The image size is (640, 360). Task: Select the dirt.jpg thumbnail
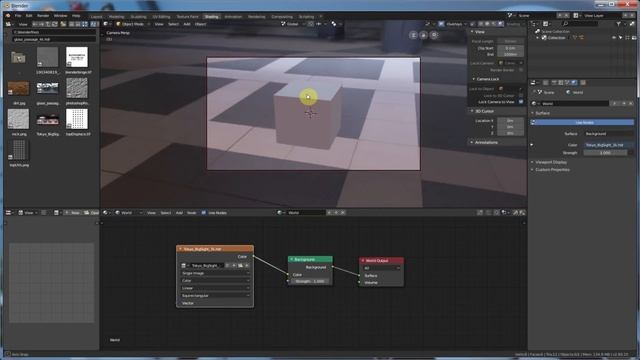(18, 88)
